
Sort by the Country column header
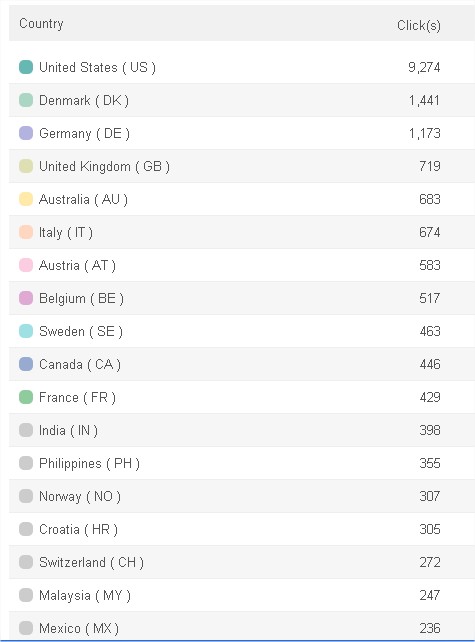(41, 24)
